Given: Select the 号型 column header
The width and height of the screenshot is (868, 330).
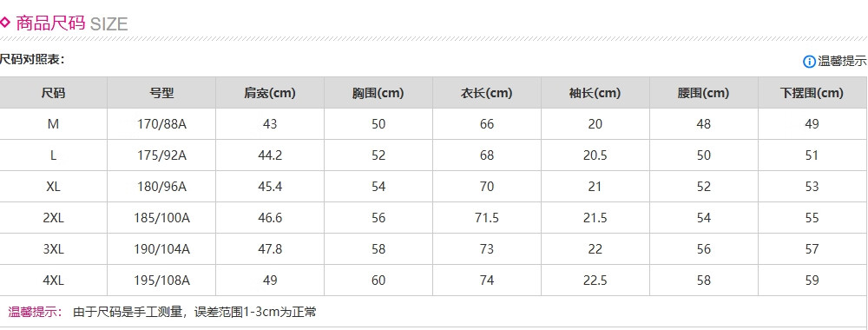Looking at the screenshot, I should click(161, 92).
